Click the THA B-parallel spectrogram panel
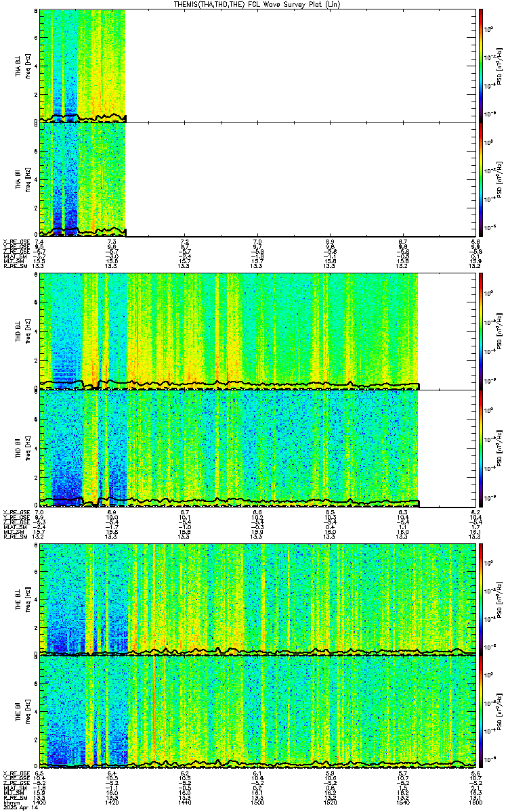This screenshot has width=508, height=812. [x=257, y=179]
